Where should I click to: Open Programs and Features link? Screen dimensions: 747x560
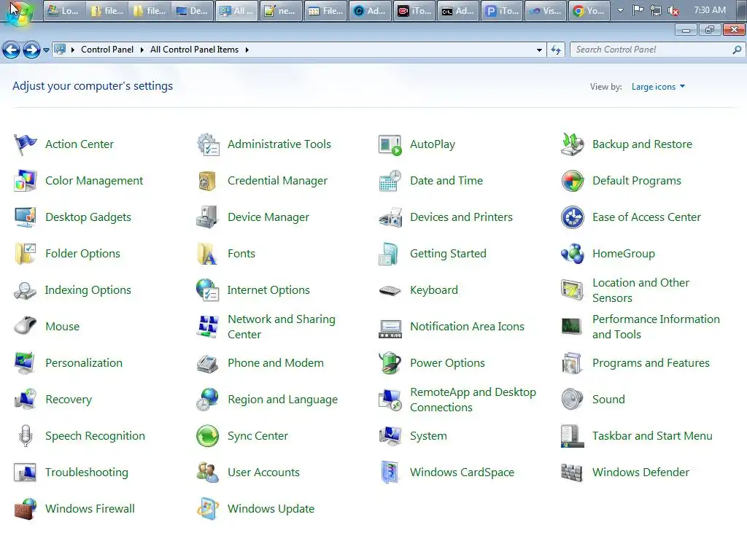[651, 363]
